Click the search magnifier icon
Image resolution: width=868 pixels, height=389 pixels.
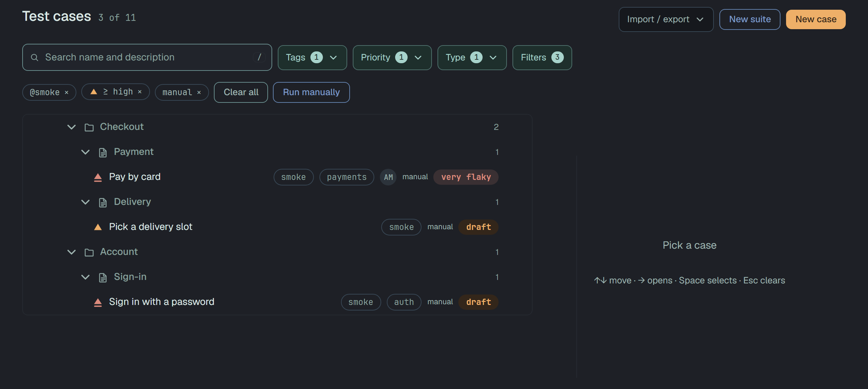(34, 57)
